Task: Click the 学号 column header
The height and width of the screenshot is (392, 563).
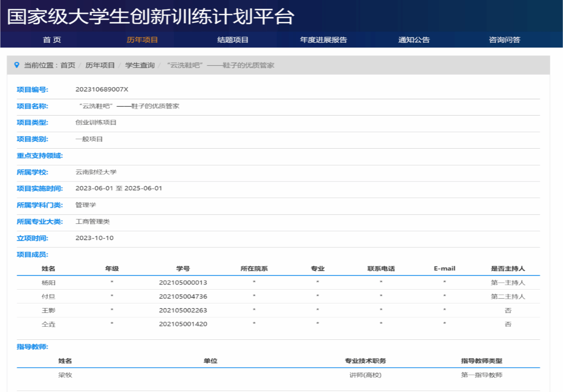Action: (x=183, y=269)
